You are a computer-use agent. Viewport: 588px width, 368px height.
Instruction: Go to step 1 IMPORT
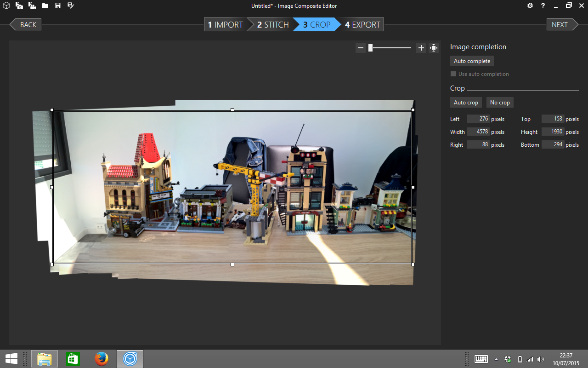[x=226, y=25]
